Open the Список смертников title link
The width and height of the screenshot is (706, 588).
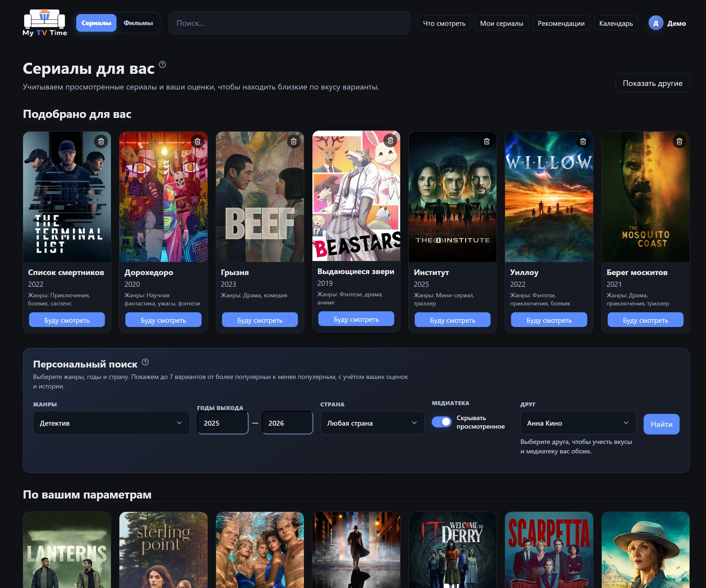click(66, 272)
